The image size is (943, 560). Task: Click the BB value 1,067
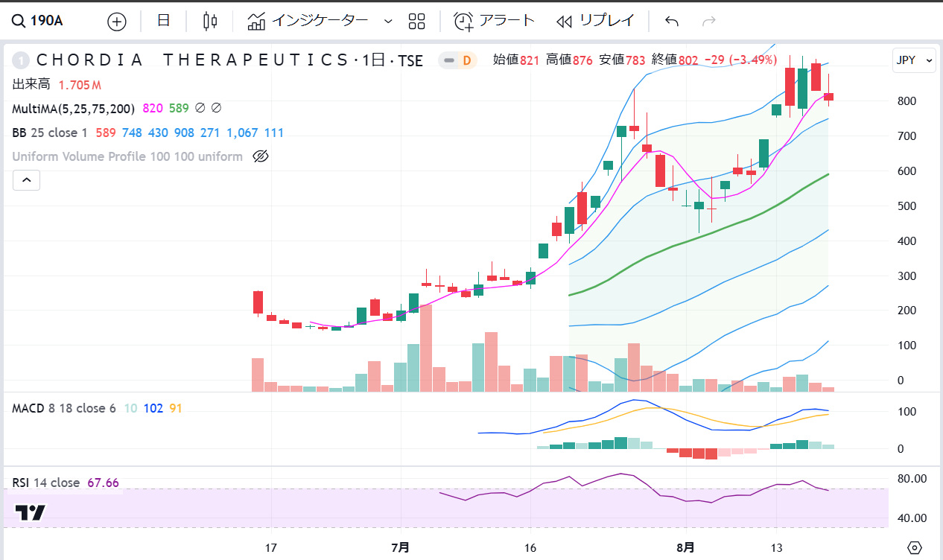(242, 133)
